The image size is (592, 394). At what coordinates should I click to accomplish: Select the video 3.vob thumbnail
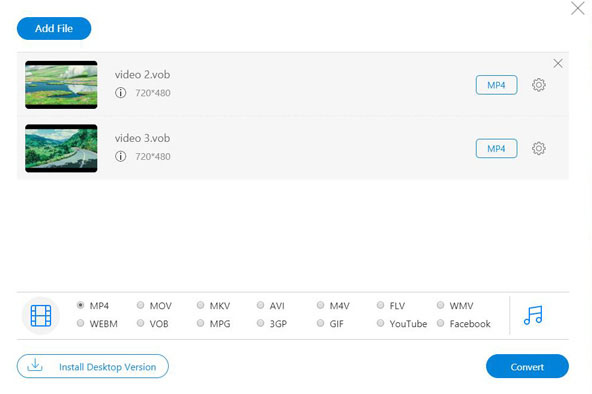[x=61, y=148]
